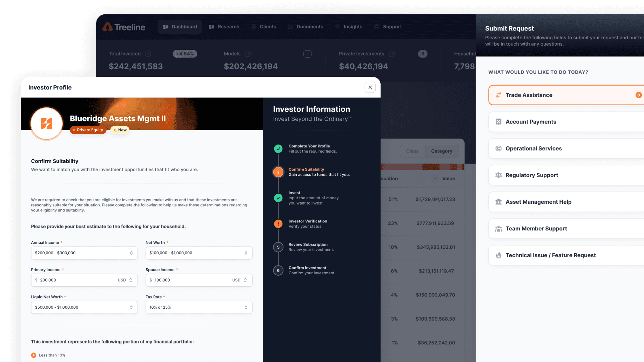Click the Team Member Support people icon
Screen dimensions: 644x362
(x=498, y=229)
